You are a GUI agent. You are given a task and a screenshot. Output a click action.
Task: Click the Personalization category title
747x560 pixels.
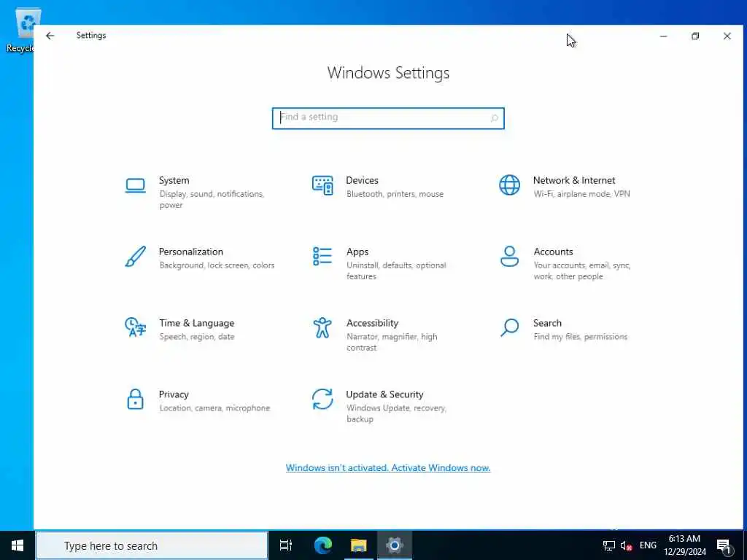[191, 252]
